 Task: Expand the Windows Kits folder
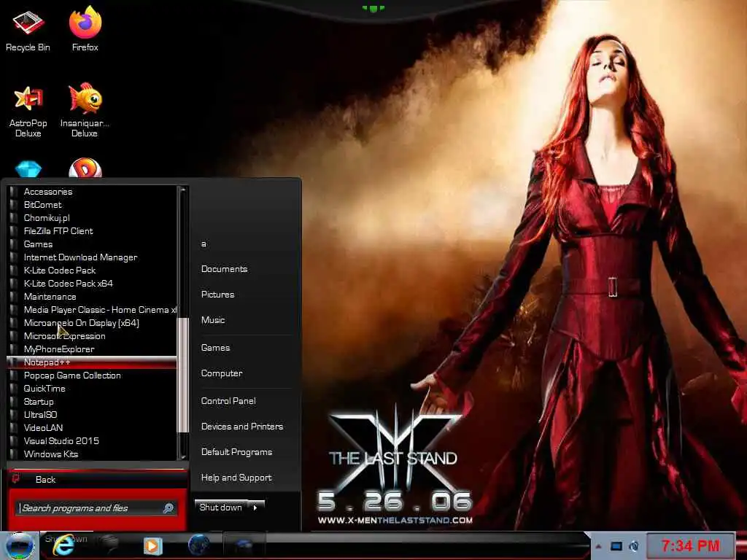point(91,454)
